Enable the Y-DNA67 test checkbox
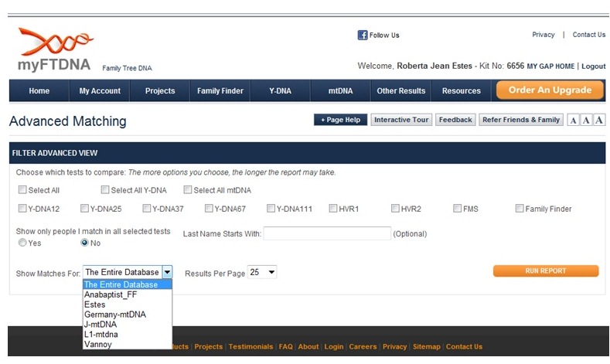This screenshot has height=364, width=610. 209,209
